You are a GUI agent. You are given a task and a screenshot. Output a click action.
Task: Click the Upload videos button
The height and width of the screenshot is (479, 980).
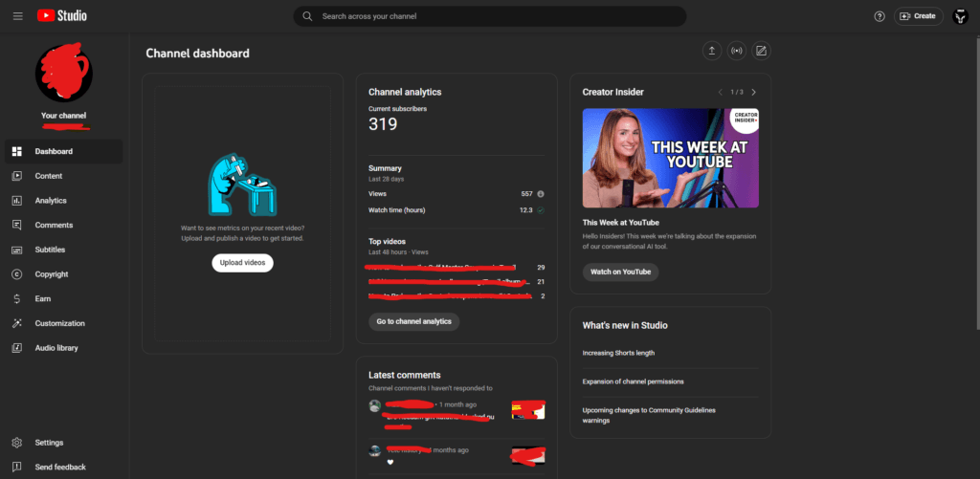pyautogui.click(x=242, y=263)
